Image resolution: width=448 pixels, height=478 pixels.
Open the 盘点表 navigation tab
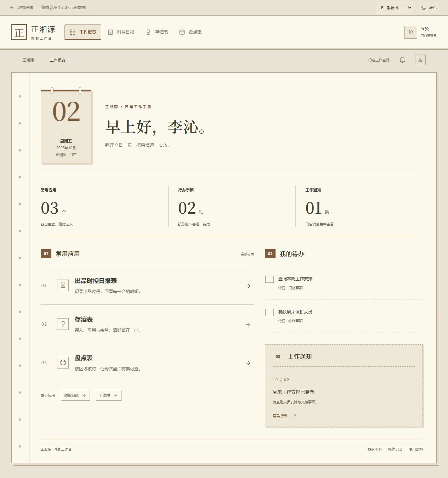pyautogui.click(x=191, y=32)
